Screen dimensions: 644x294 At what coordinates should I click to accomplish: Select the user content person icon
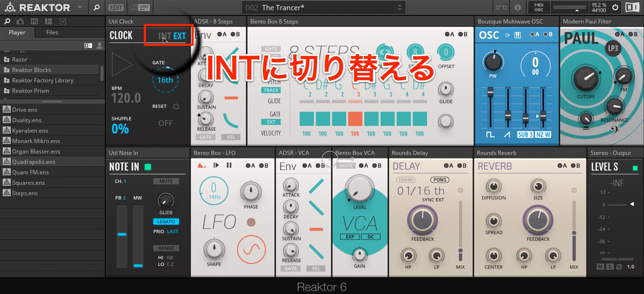[x=100, y=46]
